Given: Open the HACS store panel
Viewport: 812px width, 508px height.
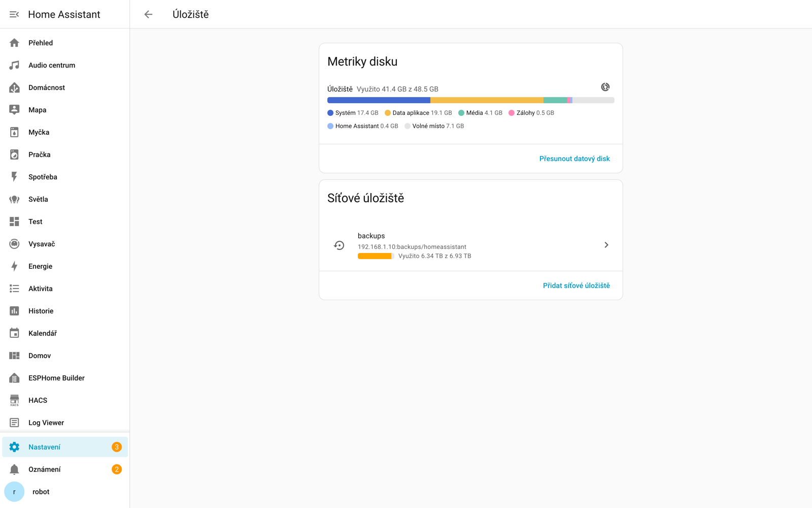Looking at the screenshot, I should tap(65, 400).
